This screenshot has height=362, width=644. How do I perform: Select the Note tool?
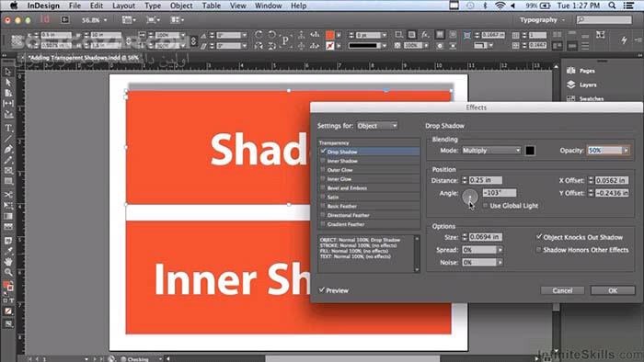(7, 241)
